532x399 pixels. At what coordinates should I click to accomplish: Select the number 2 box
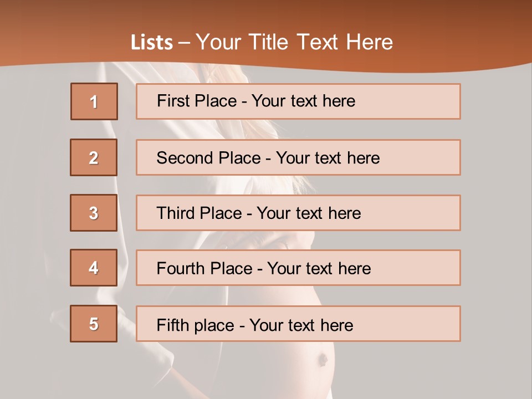94,157
